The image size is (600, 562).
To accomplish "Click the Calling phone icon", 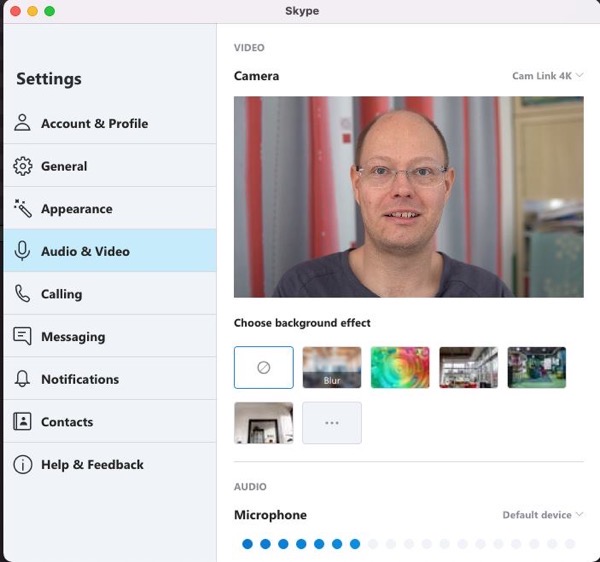I will (22, 294).
